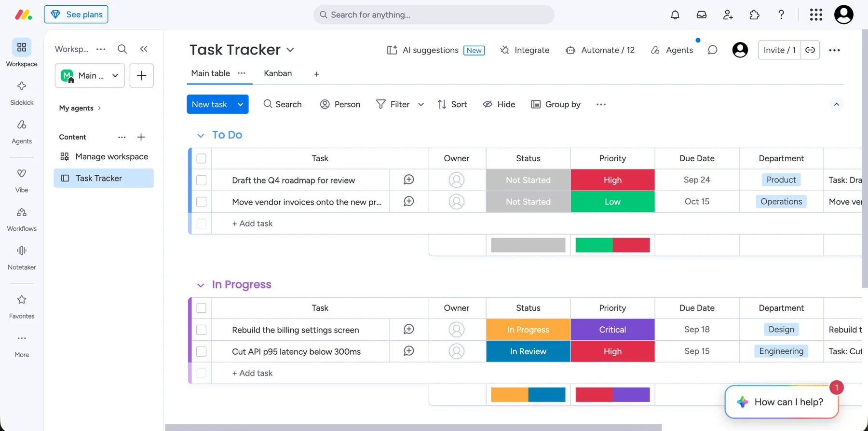Click the See plans button
Viewport: 868px width, 431px height.
point(76,14)
